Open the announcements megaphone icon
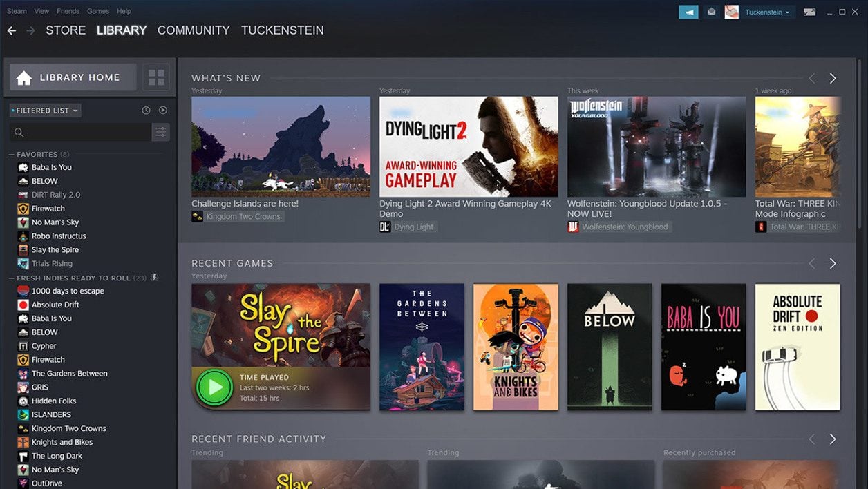The width and height of the screenshot is (868, 489). coord(688,12)
